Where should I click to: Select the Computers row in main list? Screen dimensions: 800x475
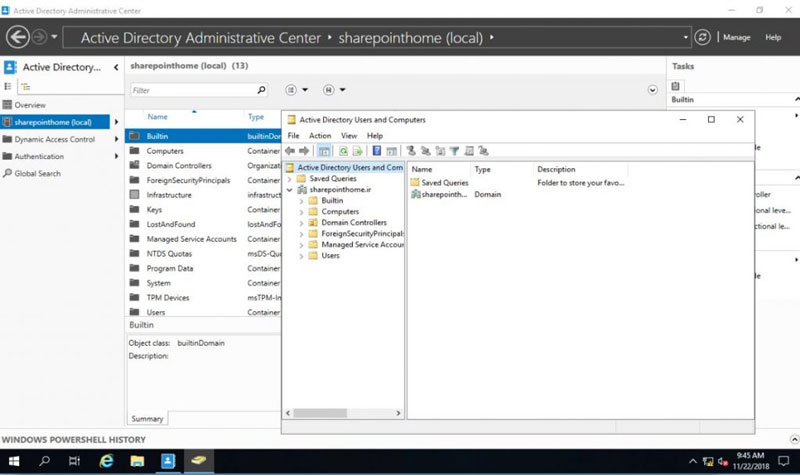(x=204, y=151)
